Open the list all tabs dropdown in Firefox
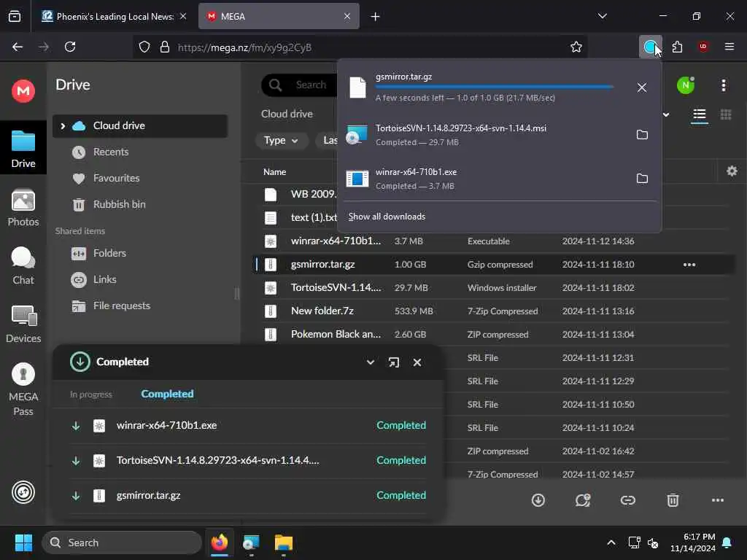This screenshot has width=747, height=560. coord(602,16)
